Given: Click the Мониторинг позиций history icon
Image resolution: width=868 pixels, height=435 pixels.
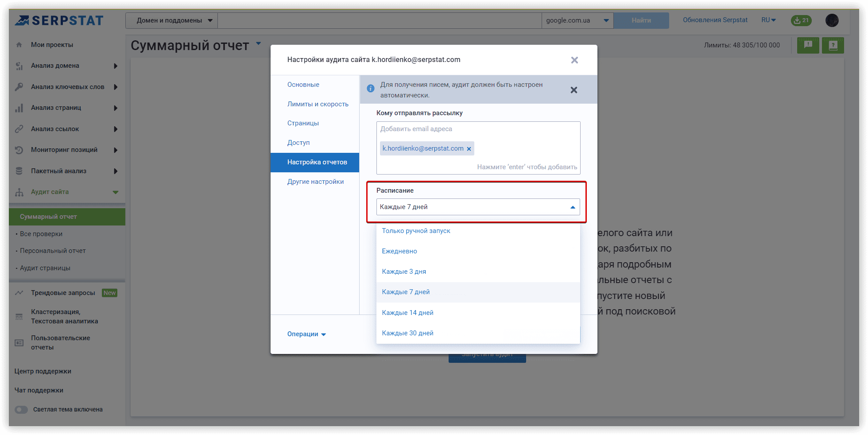Looking at the screenshot, I should pos(19,150).
